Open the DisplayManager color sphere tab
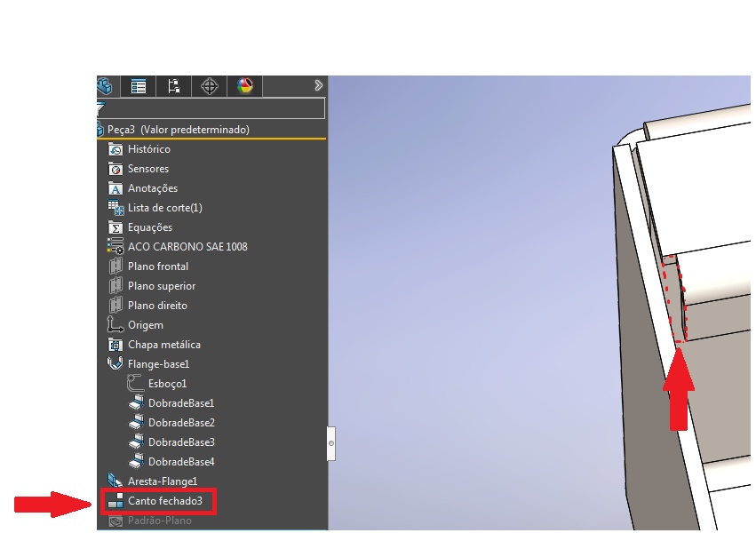The image size is (756, 533). click(245, 86)
